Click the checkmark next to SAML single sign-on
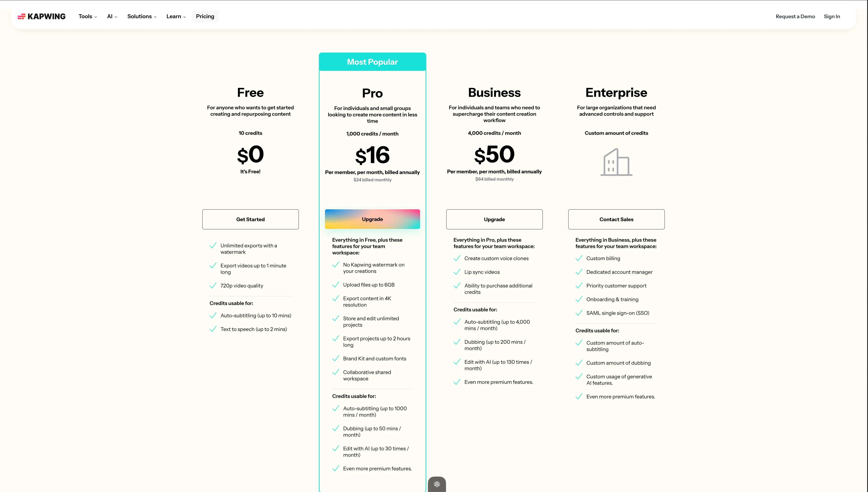 pyautogui.click(x=579, y=313)
